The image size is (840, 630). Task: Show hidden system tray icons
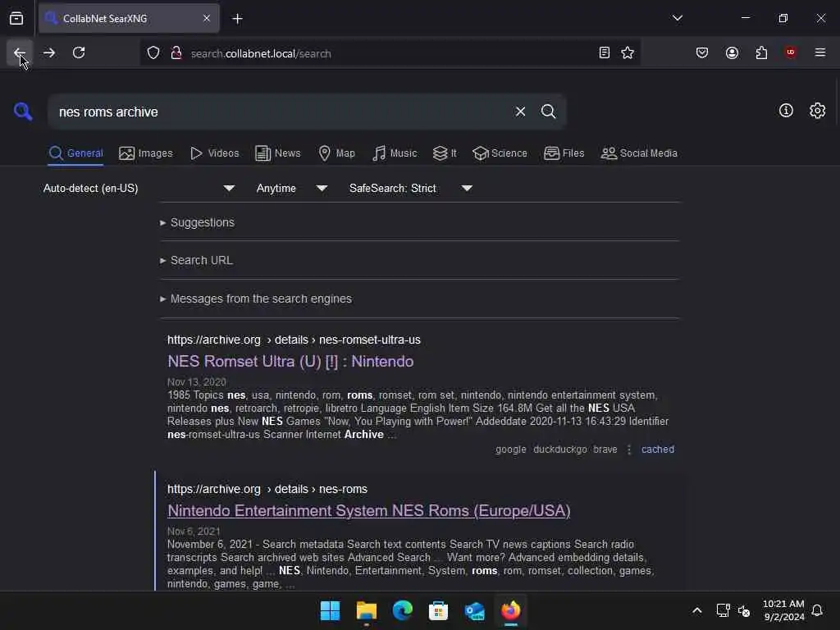[697, 610]
